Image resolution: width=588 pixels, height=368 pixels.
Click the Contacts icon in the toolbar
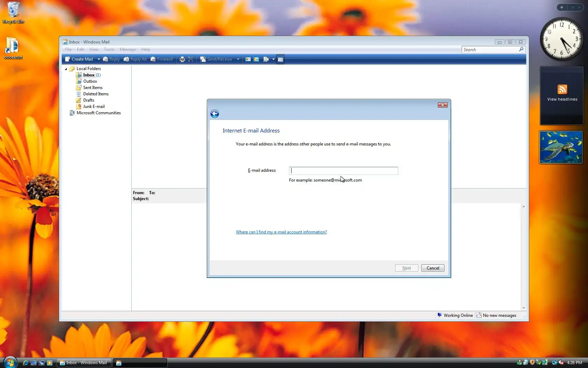point(248,59)
